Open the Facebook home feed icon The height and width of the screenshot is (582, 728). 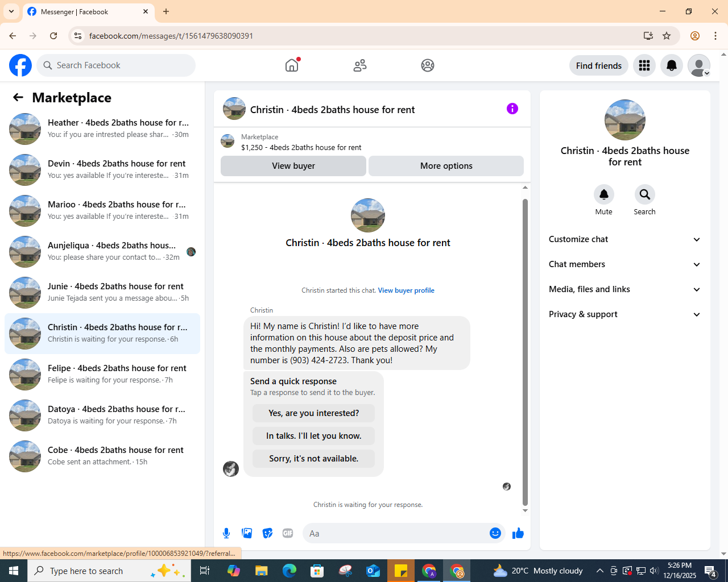[292, 65]
